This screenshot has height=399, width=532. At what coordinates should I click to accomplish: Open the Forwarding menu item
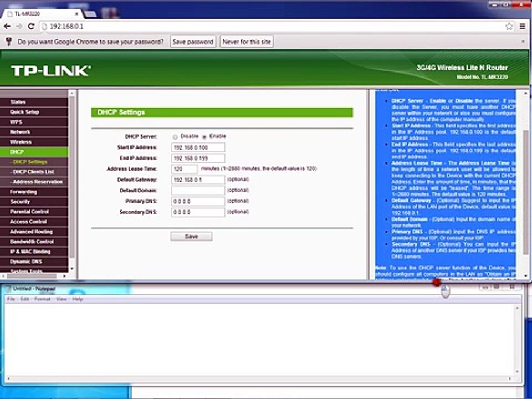tap(34, 192)
